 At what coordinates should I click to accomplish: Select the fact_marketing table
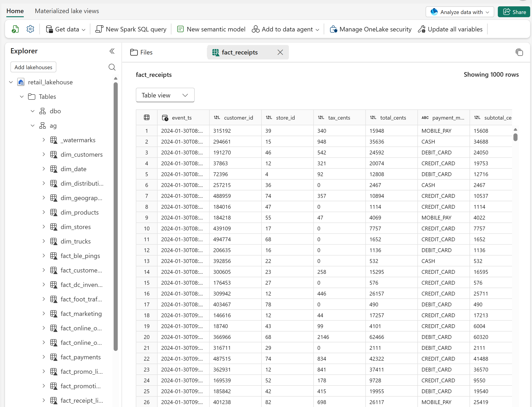coord(81,314)
